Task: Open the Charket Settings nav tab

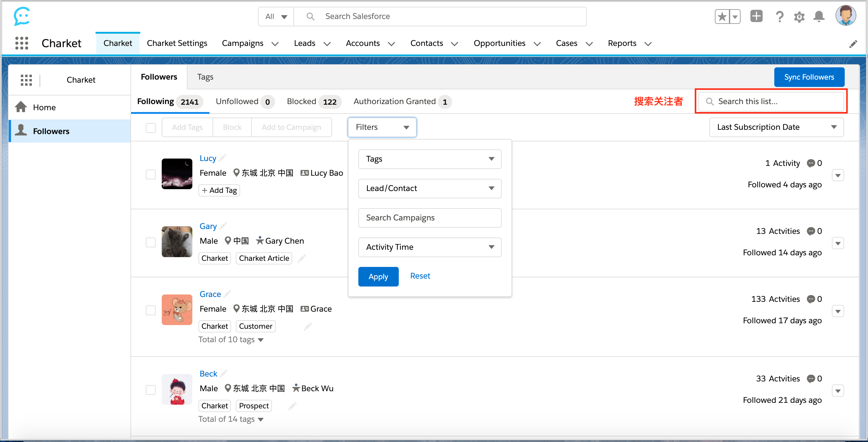Action: tap(177, 43)
